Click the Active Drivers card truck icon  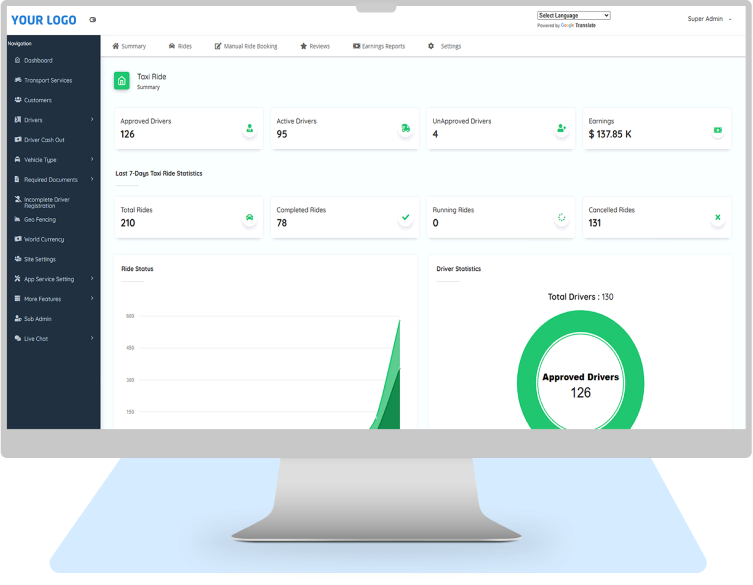pyautogui.click(x=406, y=129)
